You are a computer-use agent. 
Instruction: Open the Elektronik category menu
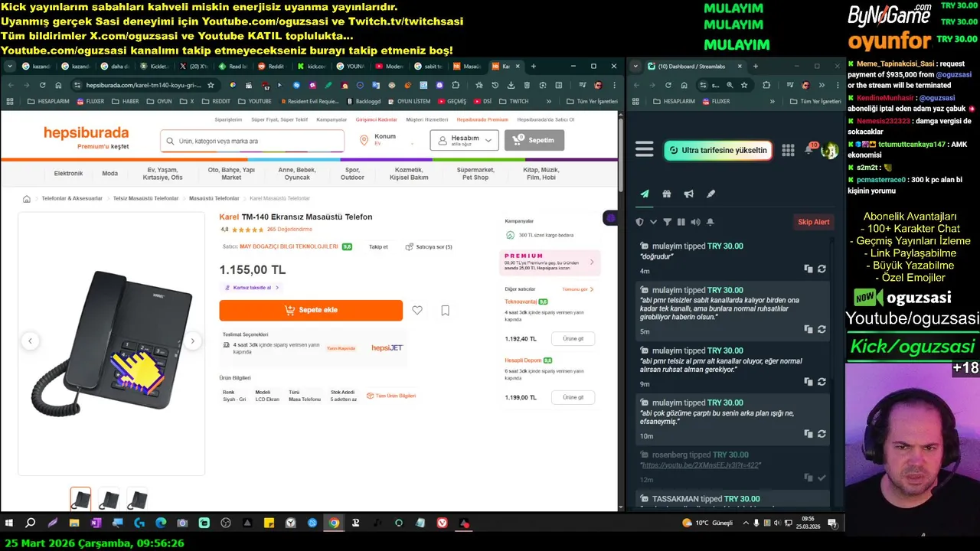pyautogui.click(x=68, y=174)
